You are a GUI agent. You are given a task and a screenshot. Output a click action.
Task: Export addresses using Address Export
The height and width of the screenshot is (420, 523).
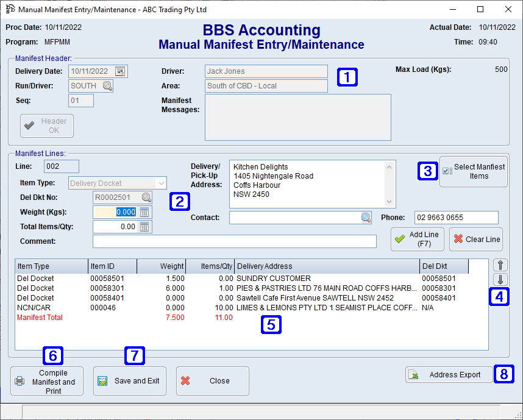pos(448,374)
